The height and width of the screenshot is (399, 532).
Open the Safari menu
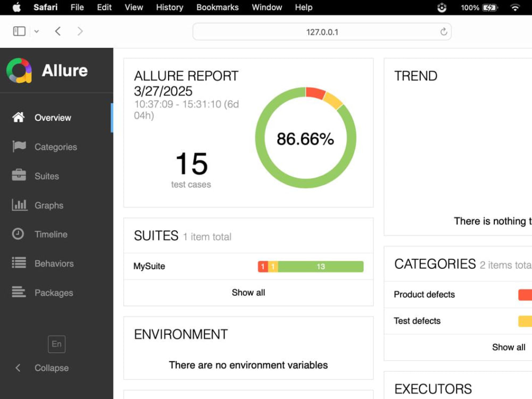click(x=45, y=7)
